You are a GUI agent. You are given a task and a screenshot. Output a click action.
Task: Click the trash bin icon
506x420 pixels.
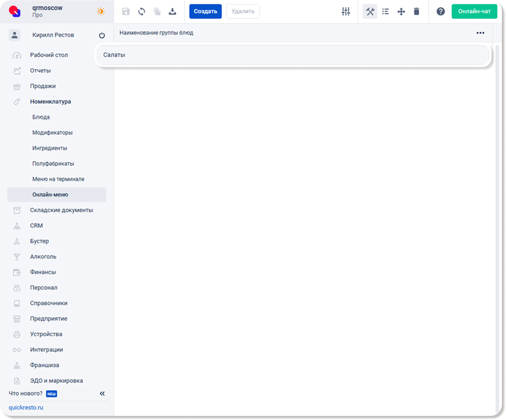pyautogui.click(x=416, y=11)
